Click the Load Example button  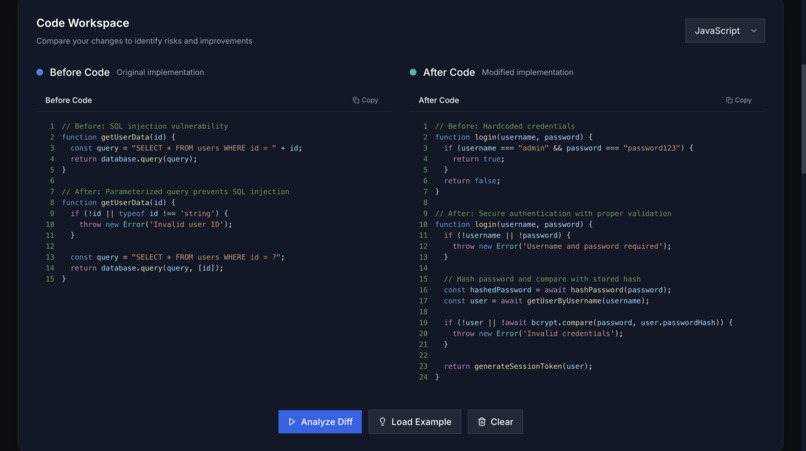tap(414, 422)
